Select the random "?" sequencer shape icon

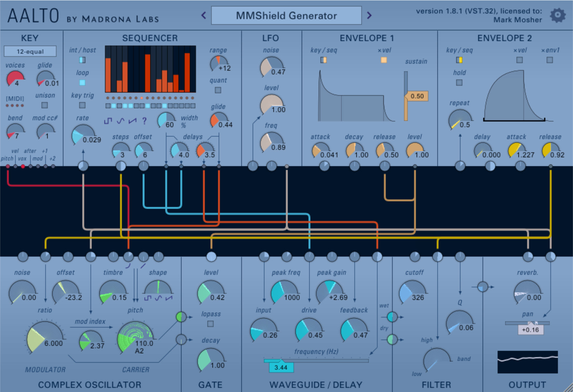click(x=144, y=121)
